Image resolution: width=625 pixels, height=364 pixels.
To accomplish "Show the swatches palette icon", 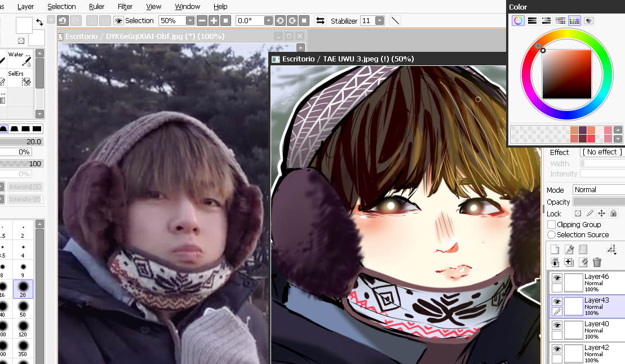I will tap(574, 21).
